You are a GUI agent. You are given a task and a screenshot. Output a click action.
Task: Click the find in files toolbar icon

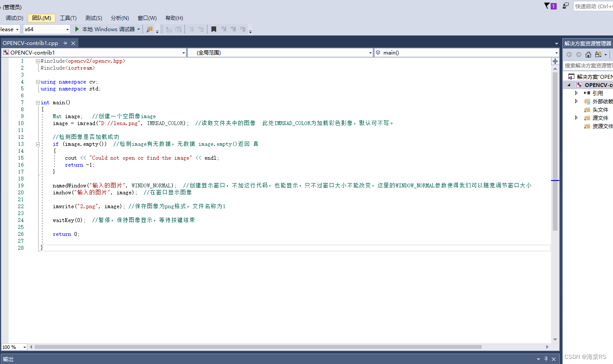point(149,29)
